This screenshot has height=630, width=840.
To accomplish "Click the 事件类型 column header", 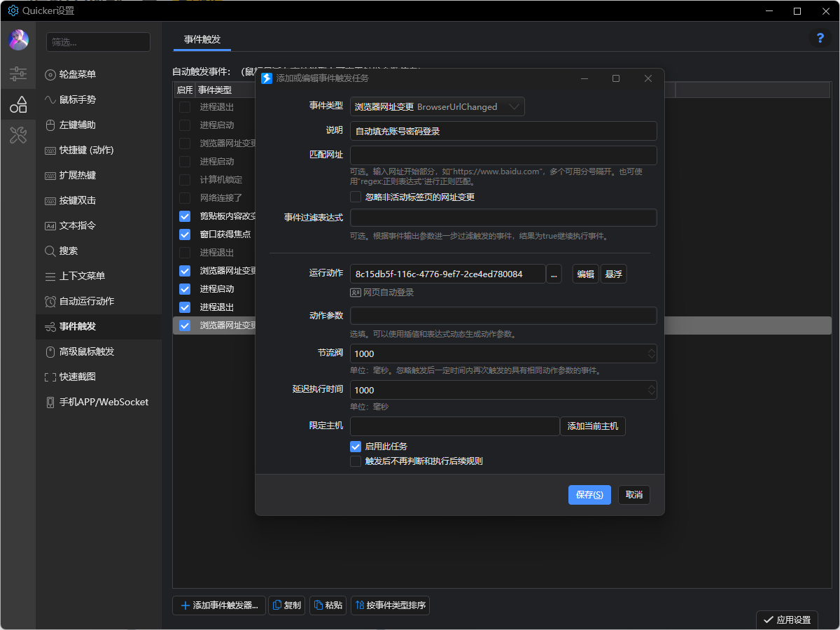I will click(x=215, y=90).
